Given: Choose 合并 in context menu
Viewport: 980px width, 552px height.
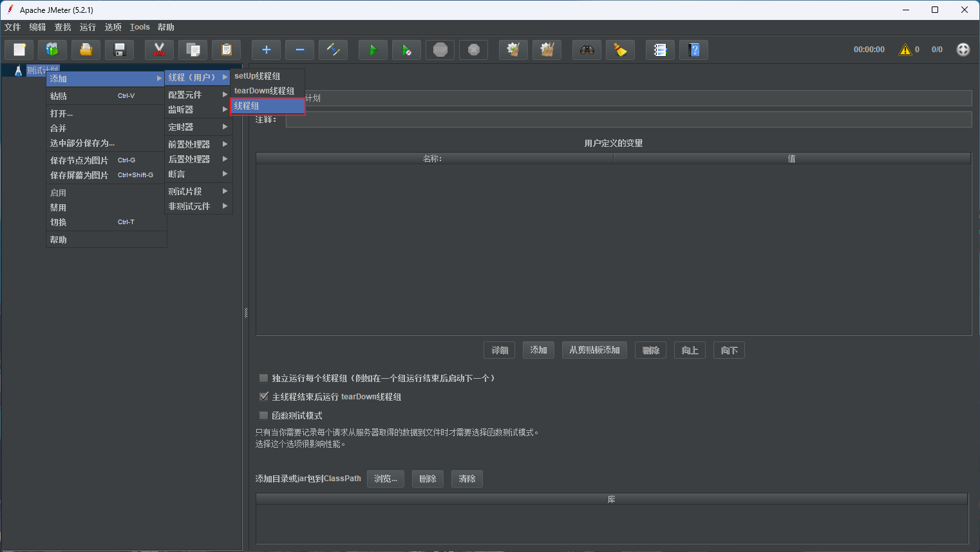Looking at the screenshot, I should (x=106, y=128).
